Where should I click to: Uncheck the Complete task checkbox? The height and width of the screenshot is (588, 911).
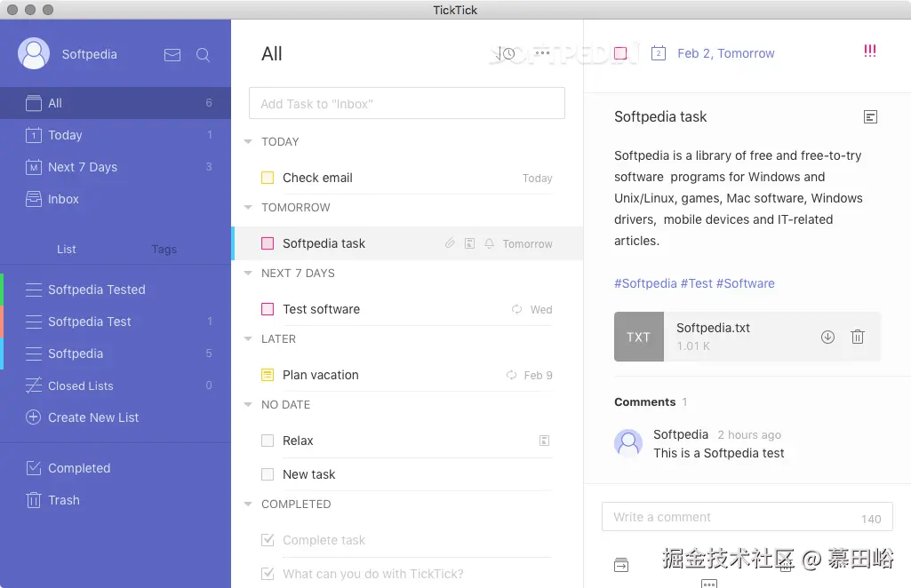click(x=268, y=540)
